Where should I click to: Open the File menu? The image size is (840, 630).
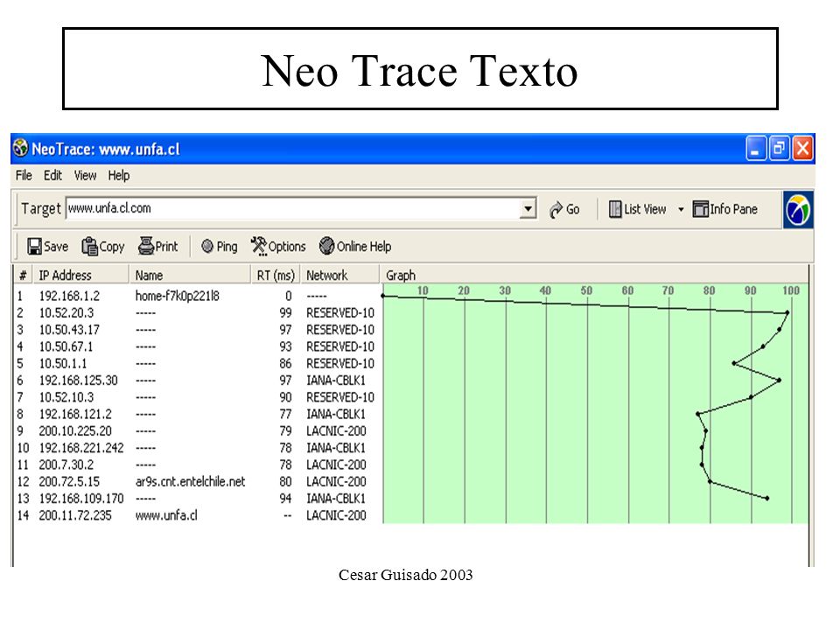[x=24, y=176]
